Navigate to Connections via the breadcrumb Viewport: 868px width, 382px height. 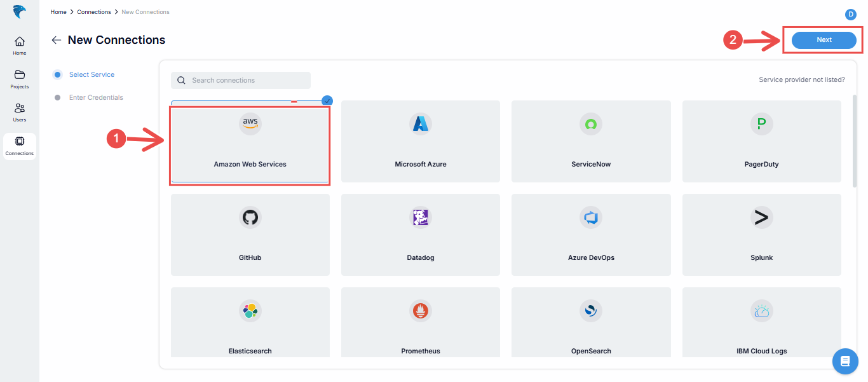point(93,11)
